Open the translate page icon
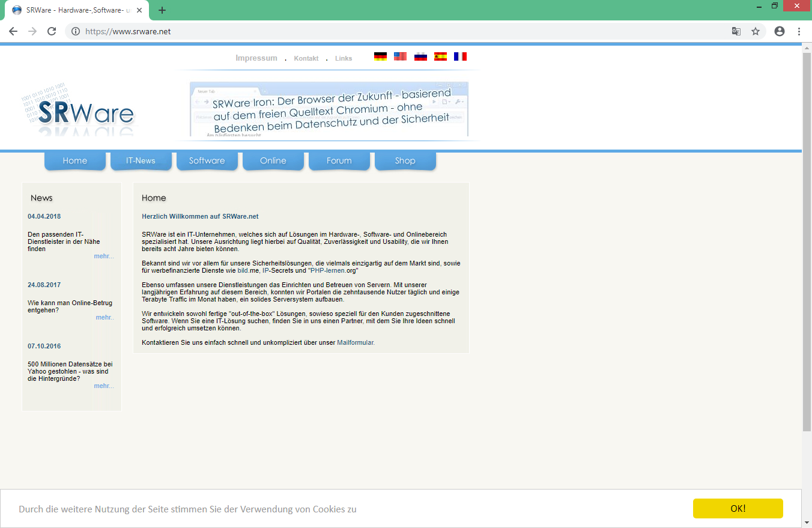Viewport: 812px width, 528px height. (736, 31)
